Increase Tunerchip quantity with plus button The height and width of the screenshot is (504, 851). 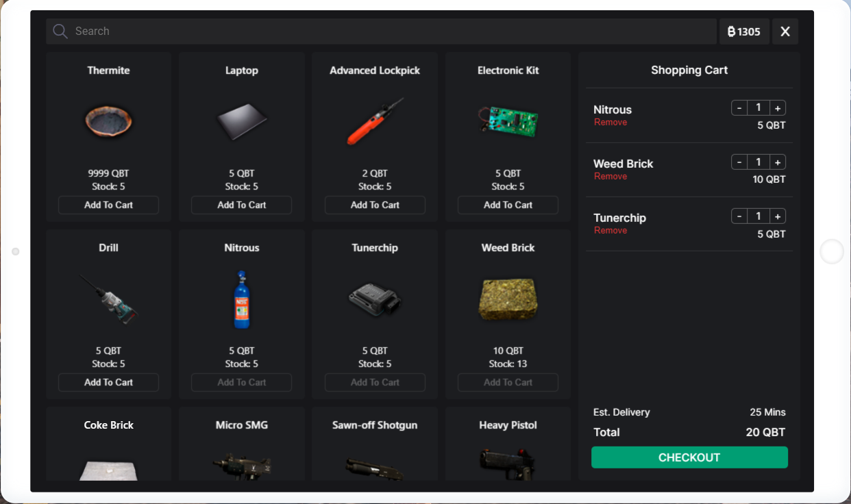[x=778, y=216]
